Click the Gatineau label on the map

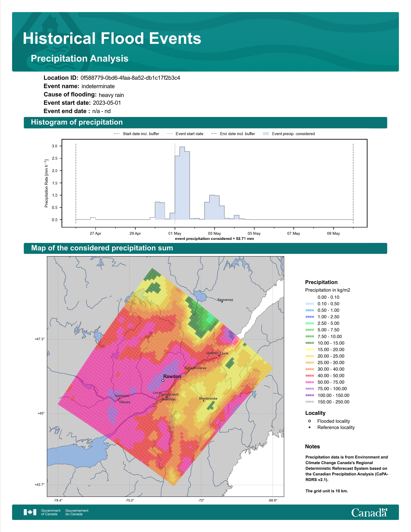point(122,396)
